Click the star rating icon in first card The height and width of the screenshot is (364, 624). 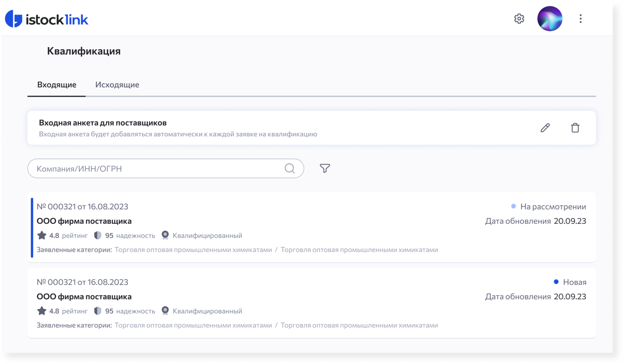pos(42,235)
